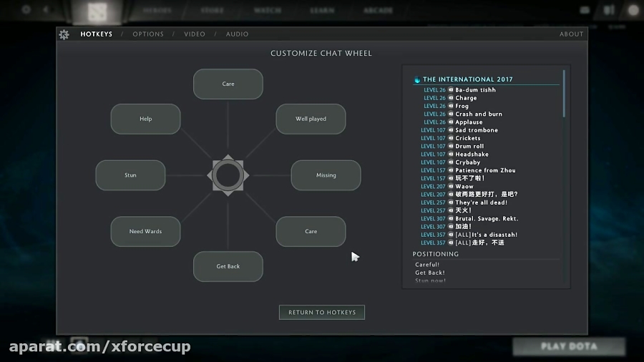Play the Applause sound preview icon
This screenshot has width=644, height=362.
451,122
